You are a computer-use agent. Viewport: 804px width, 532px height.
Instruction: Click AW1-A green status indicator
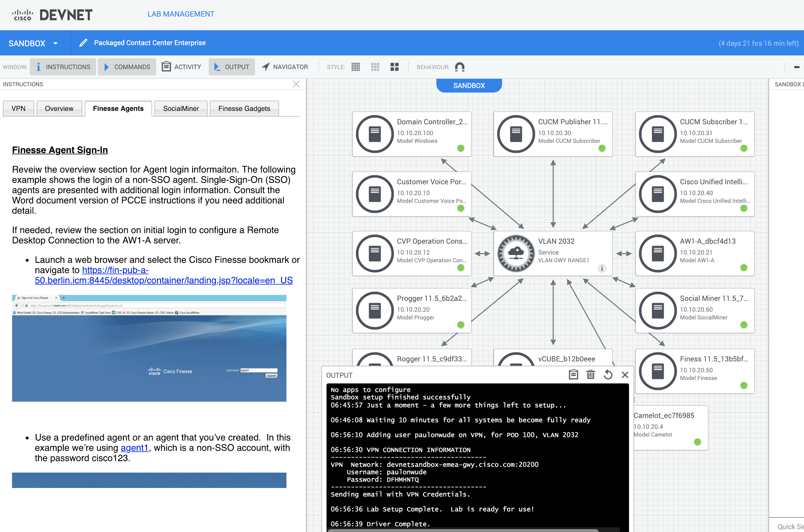[744, 268]
